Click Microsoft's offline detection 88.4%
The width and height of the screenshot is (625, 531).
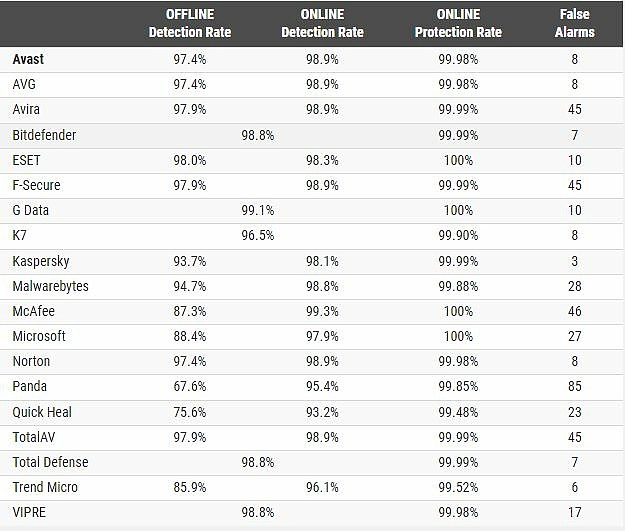click(190, 336)
